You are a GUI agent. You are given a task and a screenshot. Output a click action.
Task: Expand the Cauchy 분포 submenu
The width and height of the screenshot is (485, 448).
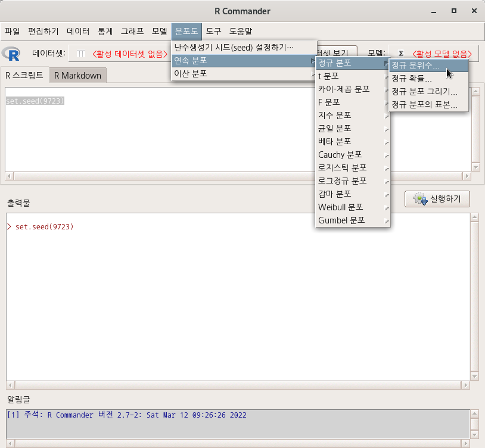tap(353, 155)
